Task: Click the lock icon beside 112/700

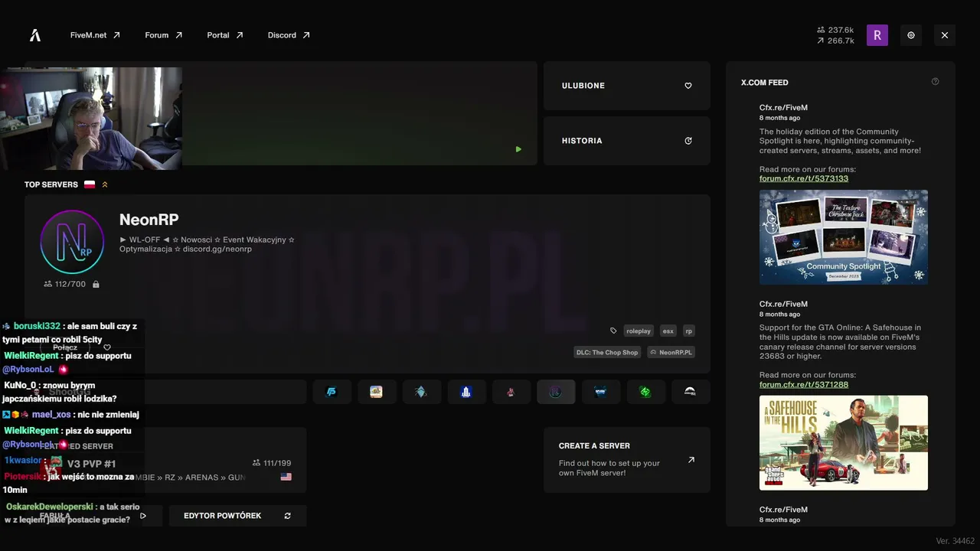Action: click(96, 284)
